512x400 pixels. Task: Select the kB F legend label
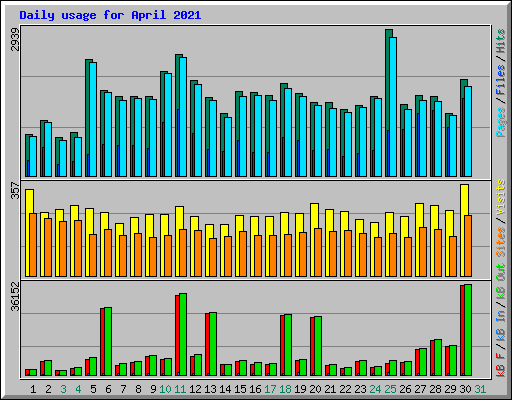pyautogui.click(x=501, y=365)
